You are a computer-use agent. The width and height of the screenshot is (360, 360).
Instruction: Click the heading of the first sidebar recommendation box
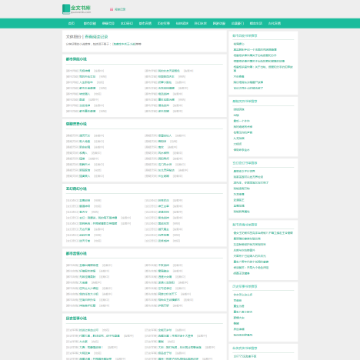[245, 35]
